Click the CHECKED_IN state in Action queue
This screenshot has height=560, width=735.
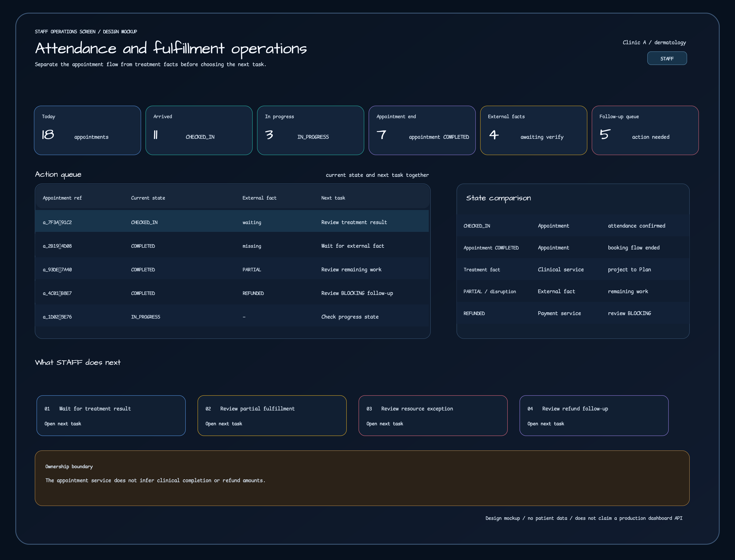coord(144,222)
